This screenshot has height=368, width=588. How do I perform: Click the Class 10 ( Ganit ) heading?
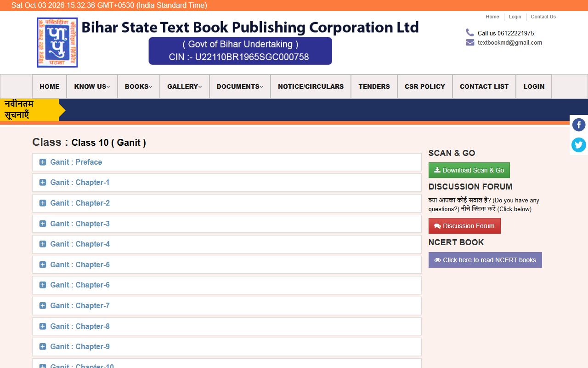108,143
